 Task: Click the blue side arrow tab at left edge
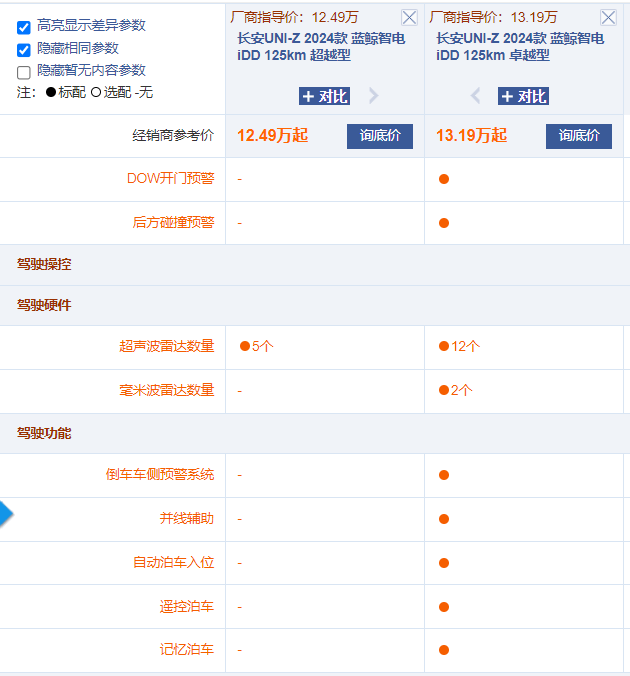click(6, 514)
